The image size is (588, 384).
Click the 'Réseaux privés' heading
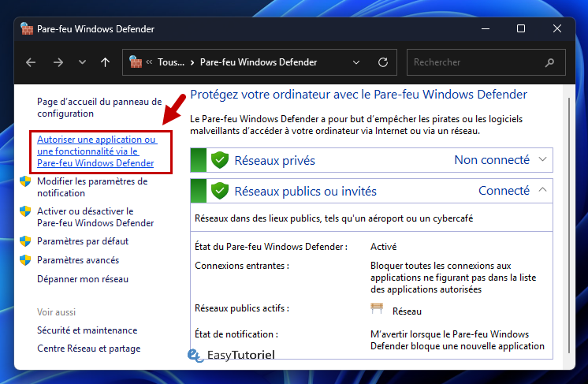pyautogui.click(x=274, y=161)
